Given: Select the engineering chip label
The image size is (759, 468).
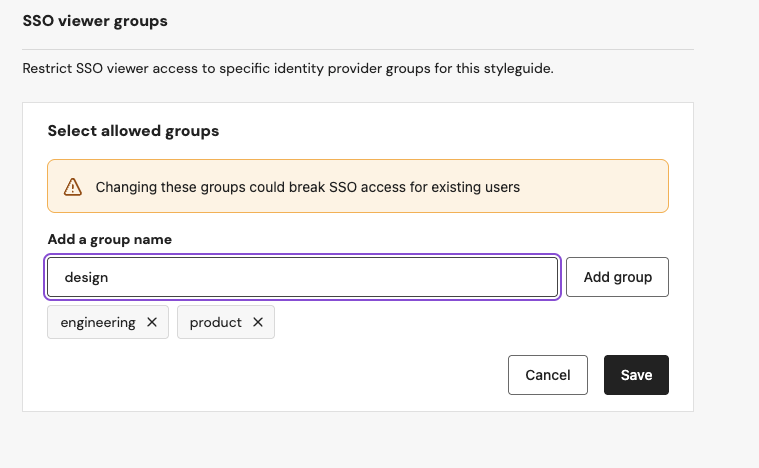Looking at the screenshot, I should [98, 322].
